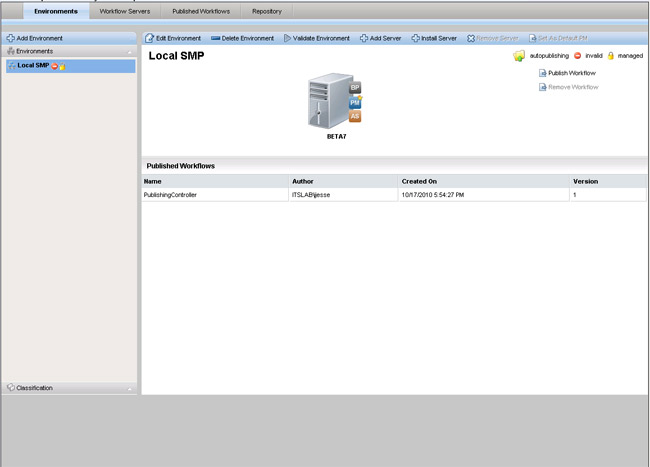Screen dimensions: 650x467
Task: Click the lock icon beside Local SMP
Action: coord(62,66)
